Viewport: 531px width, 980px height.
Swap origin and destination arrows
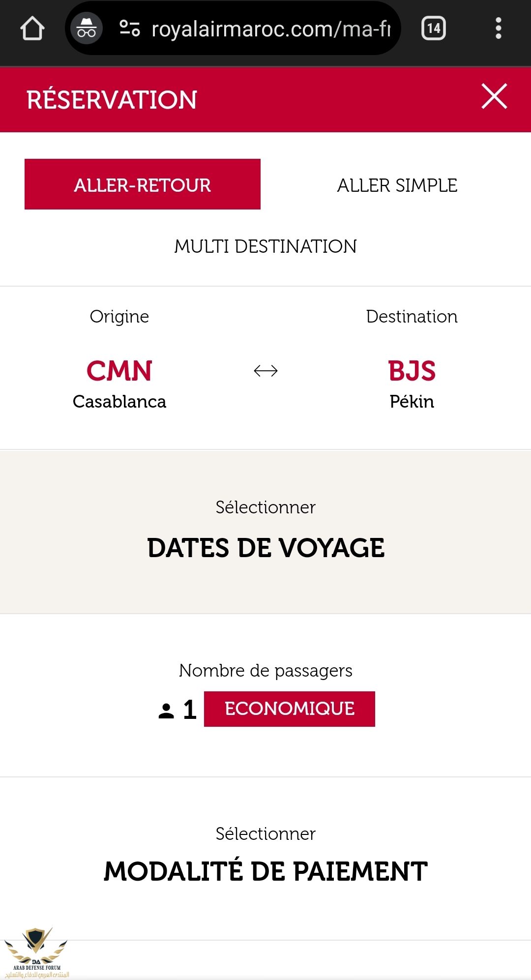[265, 371]
